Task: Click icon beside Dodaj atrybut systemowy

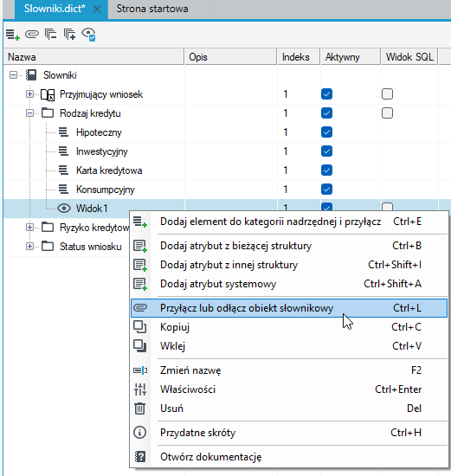Action: click(140, 284)
